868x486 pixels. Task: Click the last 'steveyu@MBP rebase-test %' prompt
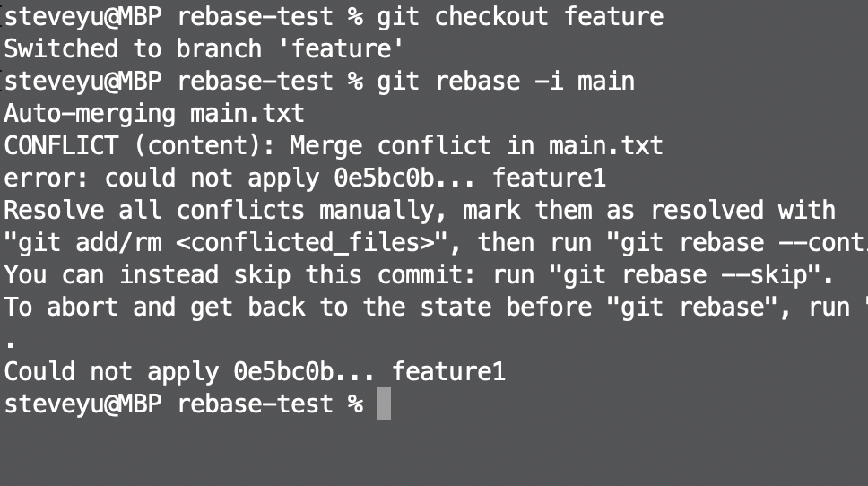pyautogui.click(x=184, y=404)
